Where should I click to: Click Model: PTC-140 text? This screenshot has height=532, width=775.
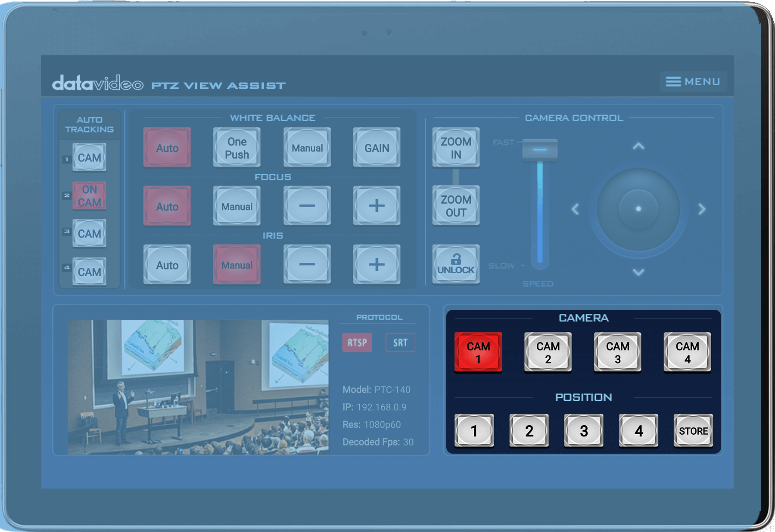click(x=377, y=390)
